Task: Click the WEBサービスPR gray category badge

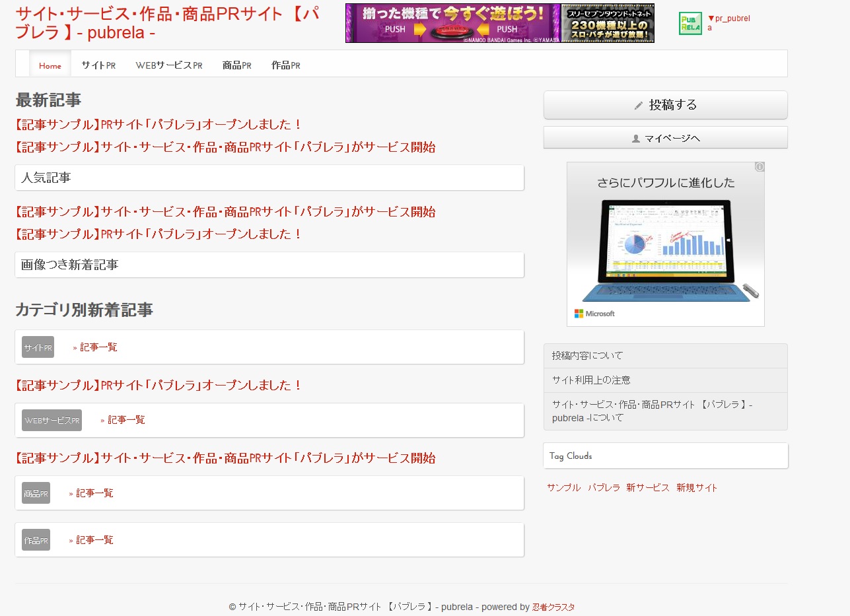Action: [x=52, y=421]
